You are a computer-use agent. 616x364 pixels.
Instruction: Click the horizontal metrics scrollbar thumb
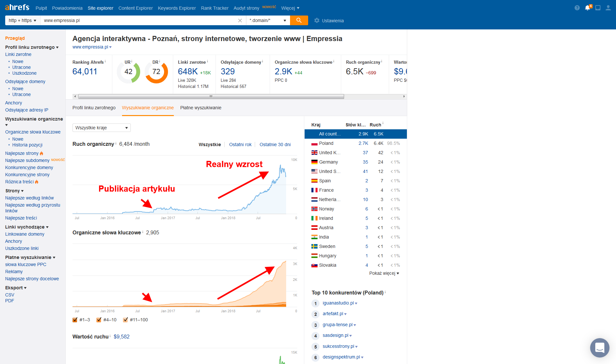pyautogui.click(x=211, y=96)
